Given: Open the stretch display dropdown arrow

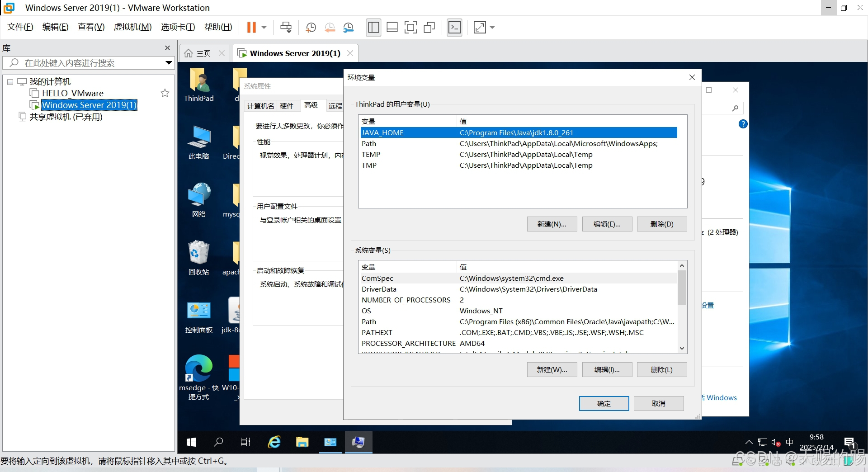Looking at the screenshot, I should pyautogui.click(x=492, y=28).
